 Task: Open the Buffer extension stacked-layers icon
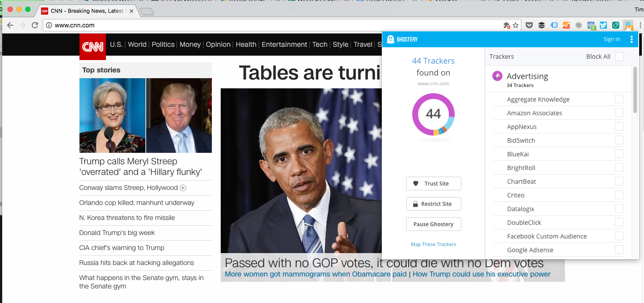[x=542, y=25]
